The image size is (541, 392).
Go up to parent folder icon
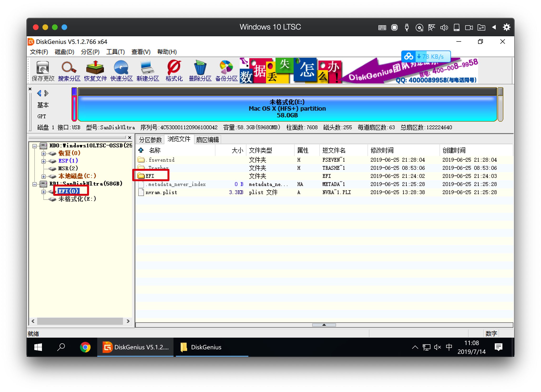tap(141, 150)
